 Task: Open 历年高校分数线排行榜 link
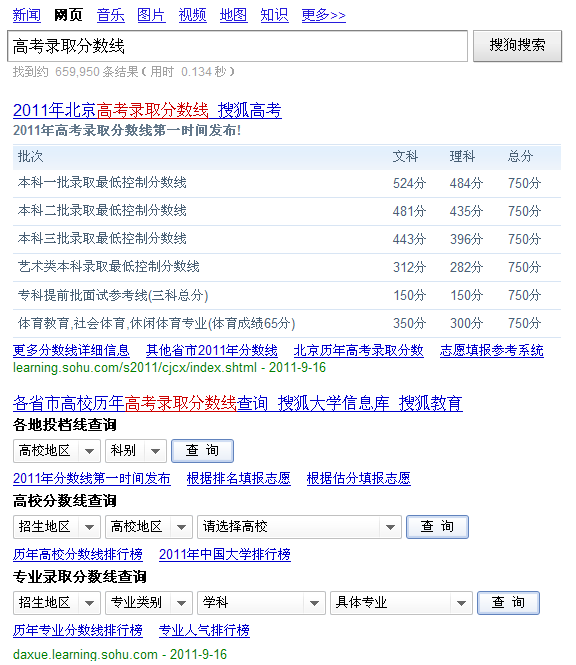[x=78, y=554]
